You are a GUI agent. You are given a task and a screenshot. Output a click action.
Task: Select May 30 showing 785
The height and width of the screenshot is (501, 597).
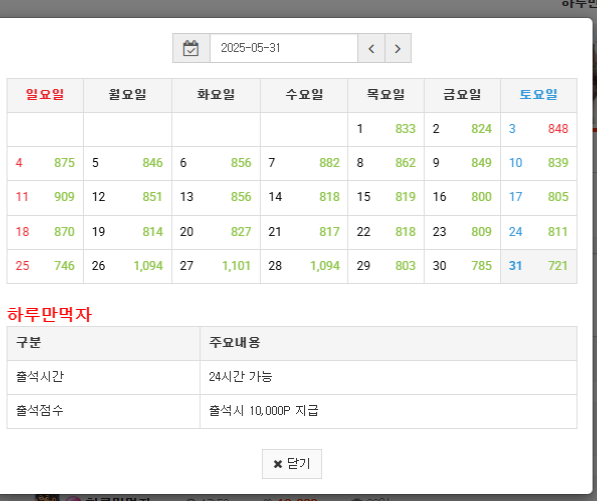[462, 266]
